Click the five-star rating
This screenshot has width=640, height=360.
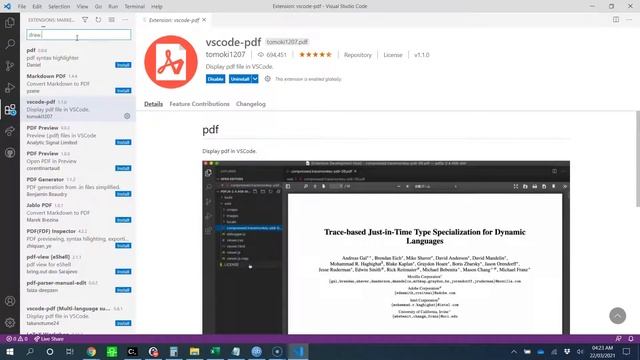316,55
